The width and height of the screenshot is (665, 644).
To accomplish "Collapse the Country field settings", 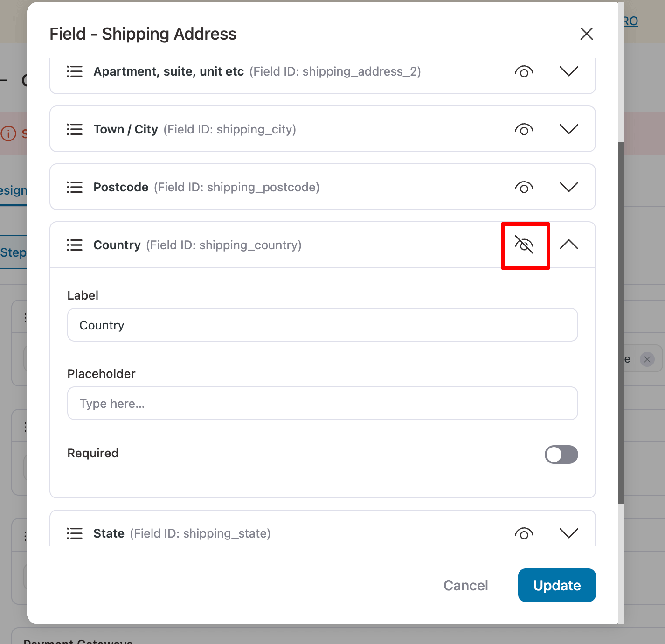I will (569, 245).
